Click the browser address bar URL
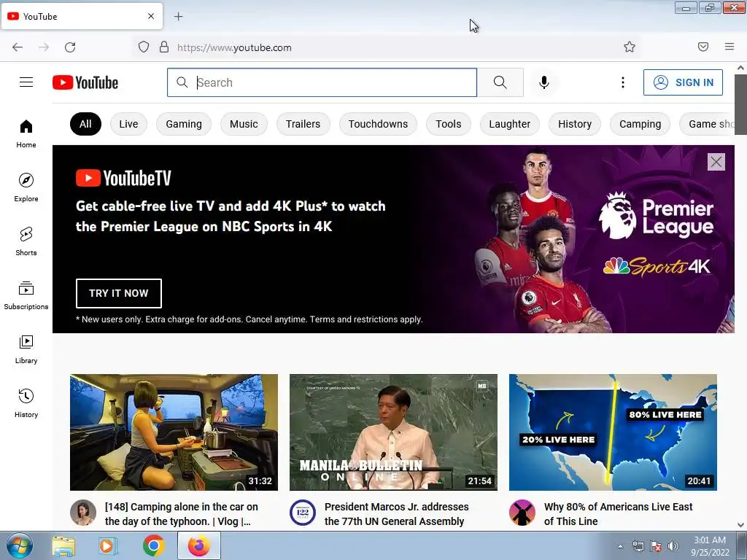747x560 pixels. 234,47
